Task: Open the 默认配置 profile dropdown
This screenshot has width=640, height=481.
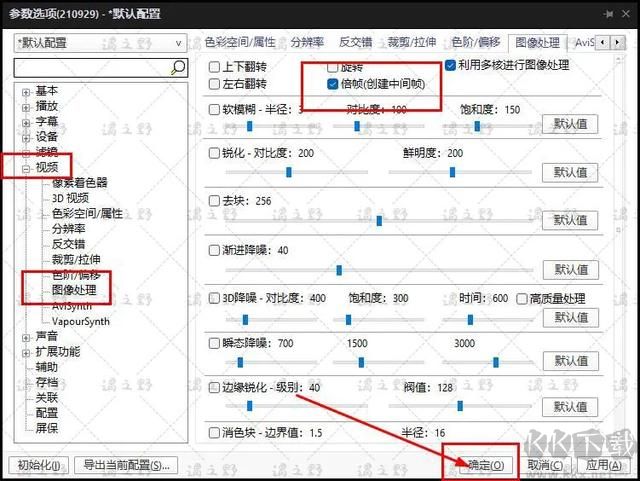Action: coord(100,43)
